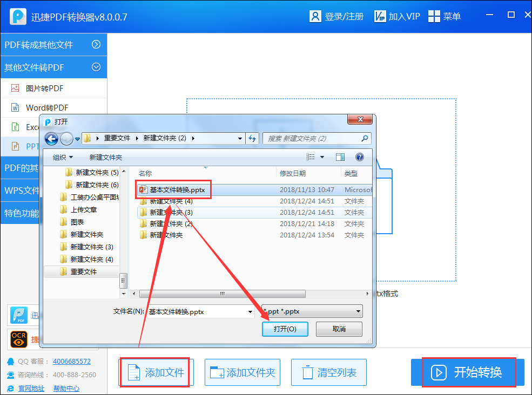Select 新建文件夹 (4) in the file list
532x395 pixels.
[171, 201]
